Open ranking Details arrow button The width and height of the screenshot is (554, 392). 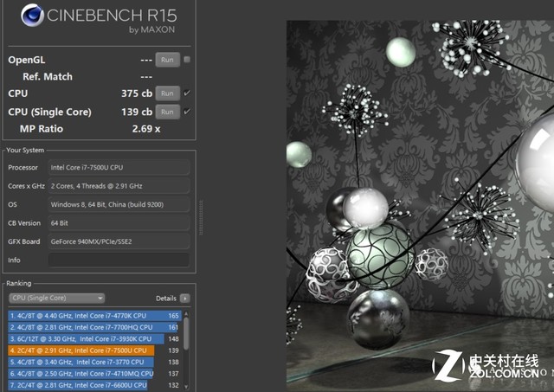click(x=184, y=299)
